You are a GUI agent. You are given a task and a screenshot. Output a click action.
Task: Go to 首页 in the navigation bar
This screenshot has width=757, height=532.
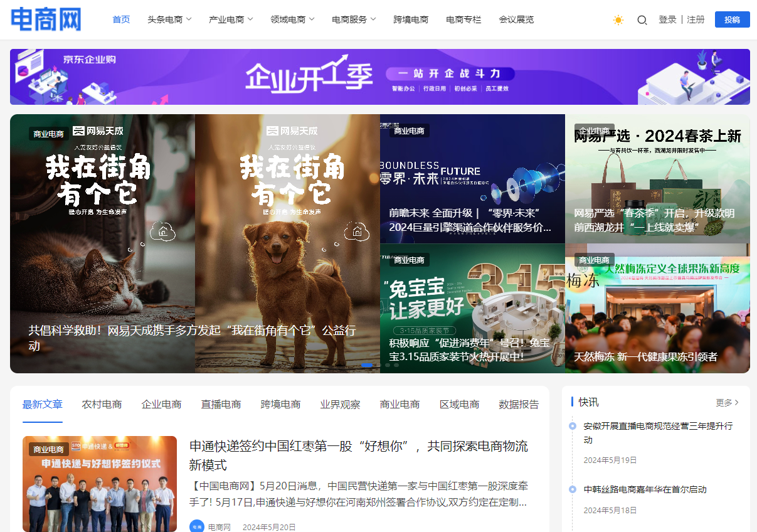pyautogui.click(x=121, y=19)
